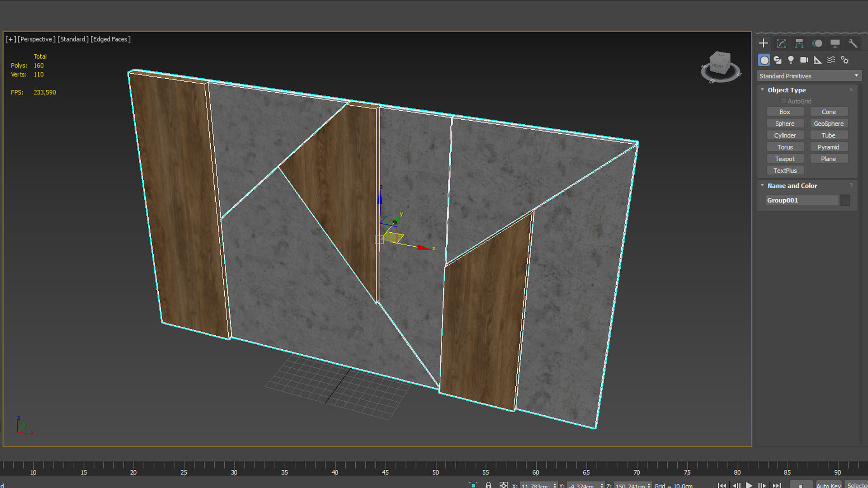Create a TextPlus object
Image resolution: width=868 pixels, height=488 pixels.
785,171
